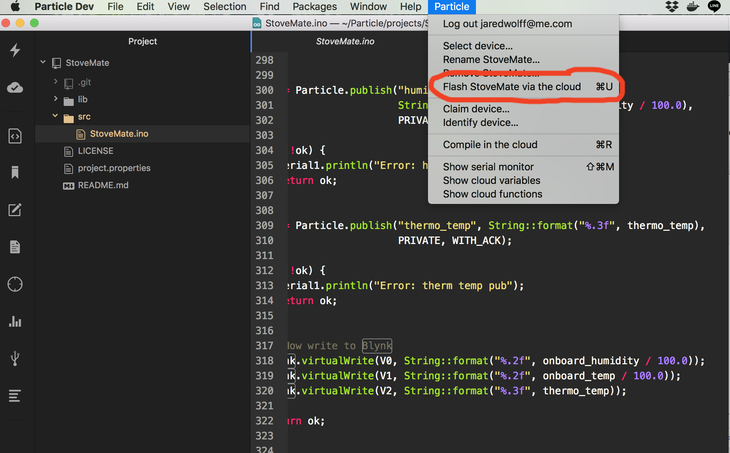Image resolution: width=730 pixels, height=453 pixels.
Task: Click line number 322 in gutter
Action: point(264,421)
